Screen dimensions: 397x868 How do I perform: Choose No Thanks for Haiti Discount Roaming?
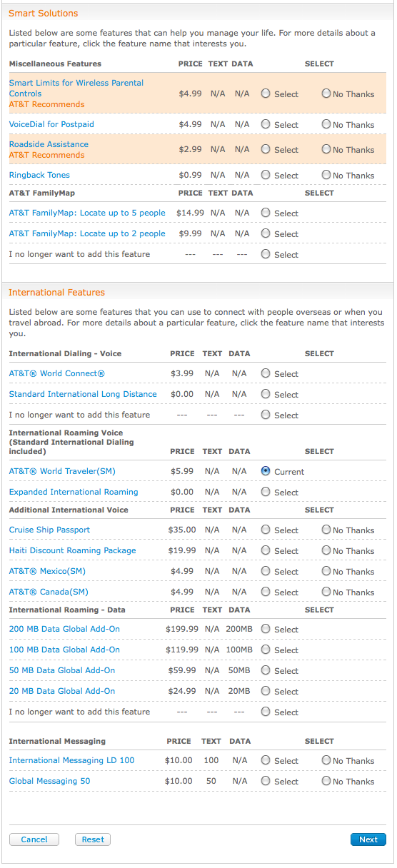326,550
